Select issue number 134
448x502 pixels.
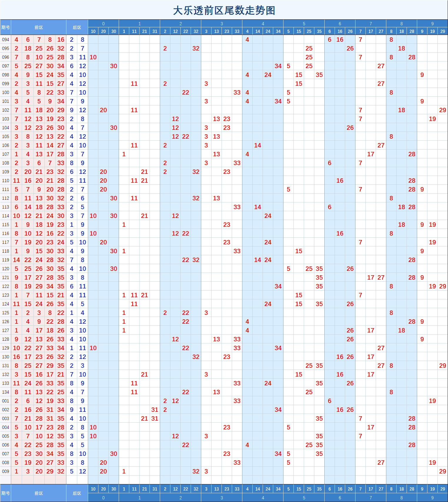click(x=6, y=392)
